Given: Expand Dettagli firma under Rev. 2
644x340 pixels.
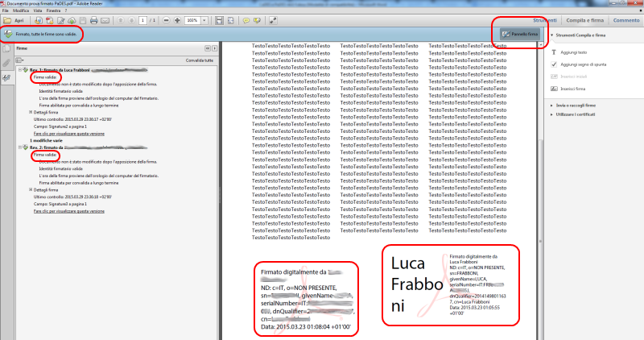Looking at the screenshot, I should click(x=31, y=189).
